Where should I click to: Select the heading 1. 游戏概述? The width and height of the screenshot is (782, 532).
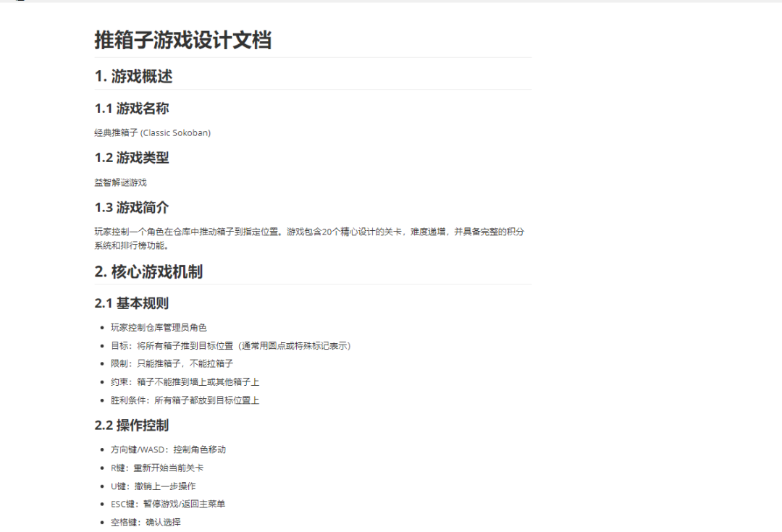(134, 76)
